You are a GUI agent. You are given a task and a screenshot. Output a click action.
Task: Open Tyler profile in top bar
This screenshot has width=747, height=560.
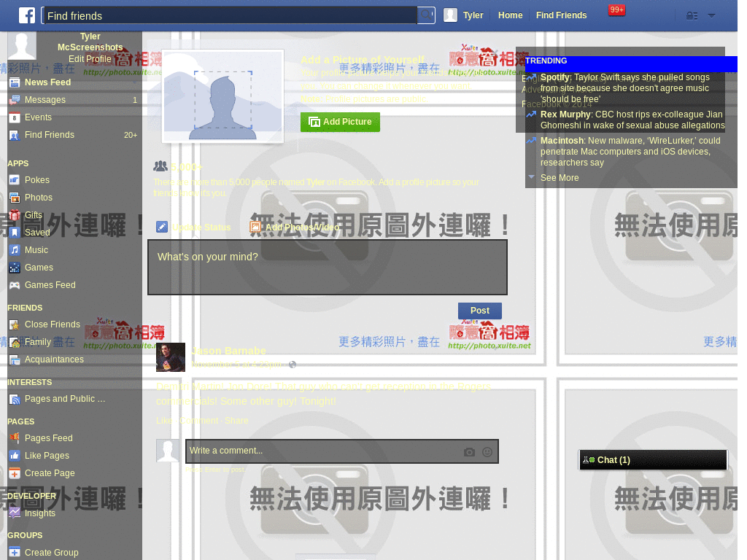(x=463, y=15)
